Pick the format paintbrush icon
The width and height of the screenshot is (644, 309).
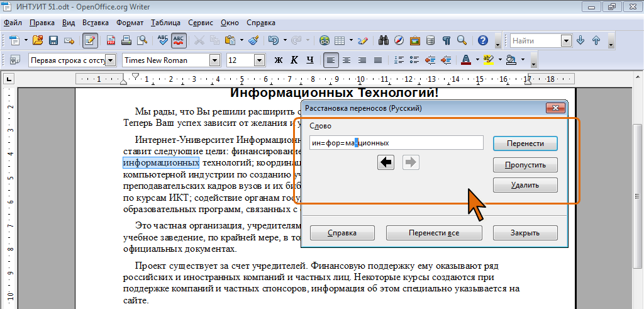(254, 40)
